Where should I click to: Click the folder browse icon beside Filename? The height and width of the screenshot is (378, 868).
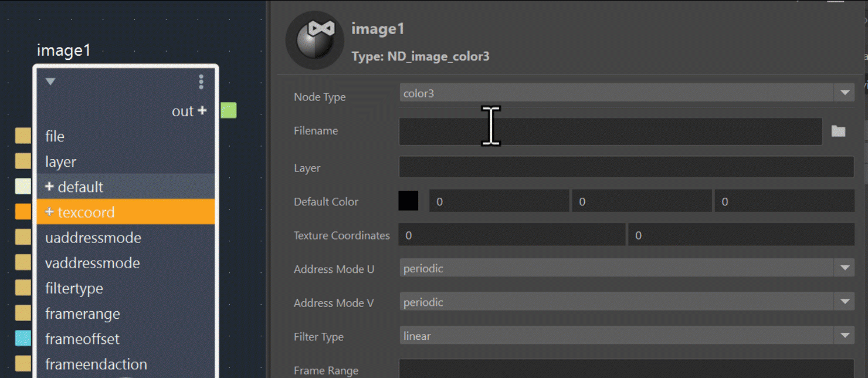pyautogui.click(x=838, y=131)
